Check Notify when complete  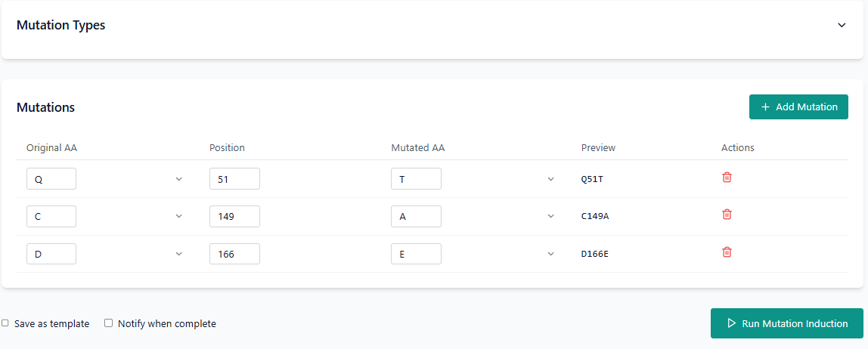109,323
